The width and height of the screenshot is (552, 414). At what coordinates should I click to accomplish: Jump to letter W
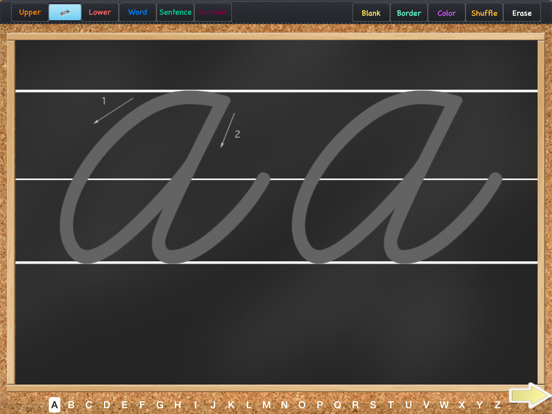pyautogui.click(x=444, y=405)
